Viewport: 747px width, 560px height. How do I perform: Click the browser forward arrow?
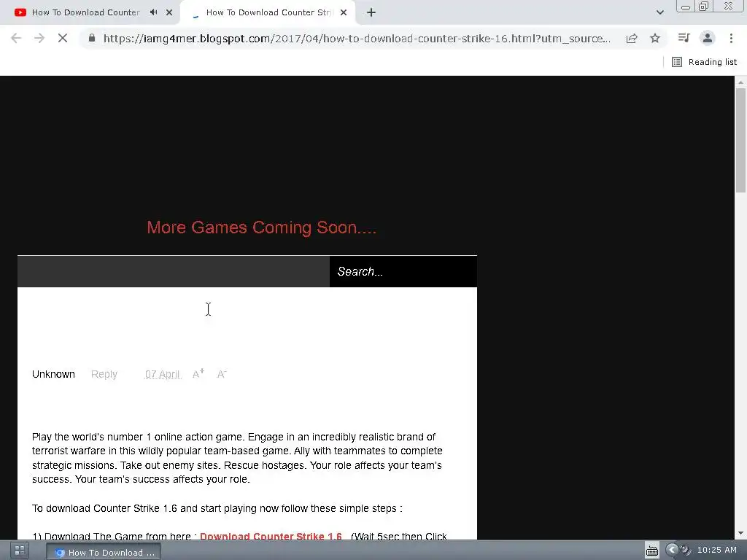click(39, 38)
